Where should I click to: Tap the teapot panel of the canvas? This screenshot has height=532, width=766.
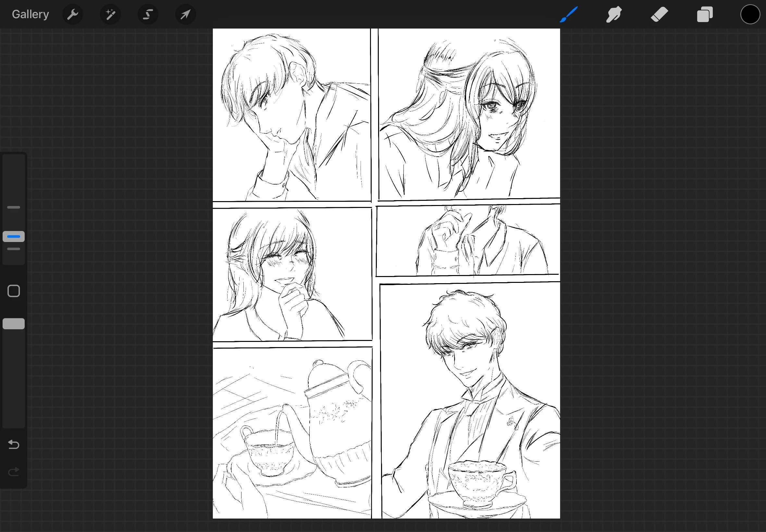pyautogui.click(x=292, y=433)
